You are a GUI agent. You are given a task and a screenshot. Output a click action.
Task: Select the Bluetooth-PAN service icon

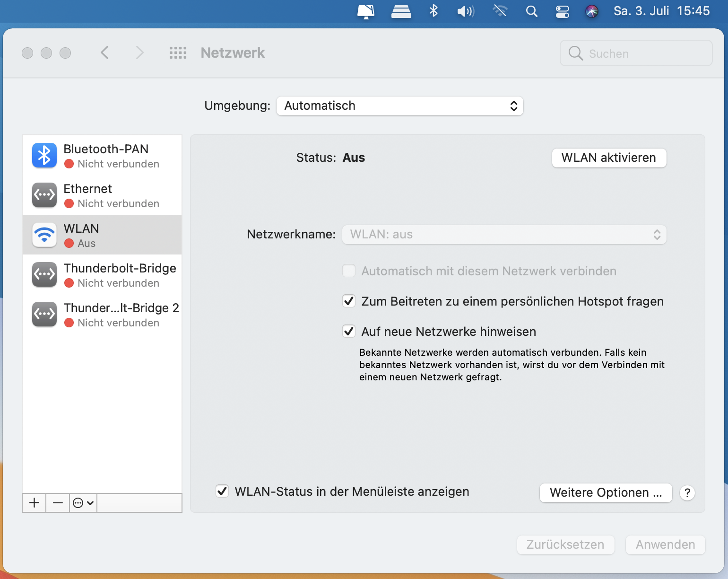44,156
